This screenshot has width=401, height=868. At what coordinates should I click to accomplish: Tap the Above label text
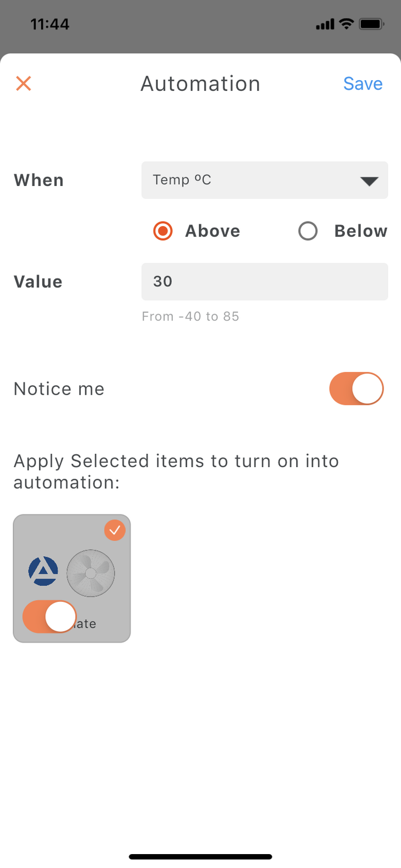point(213,231)
